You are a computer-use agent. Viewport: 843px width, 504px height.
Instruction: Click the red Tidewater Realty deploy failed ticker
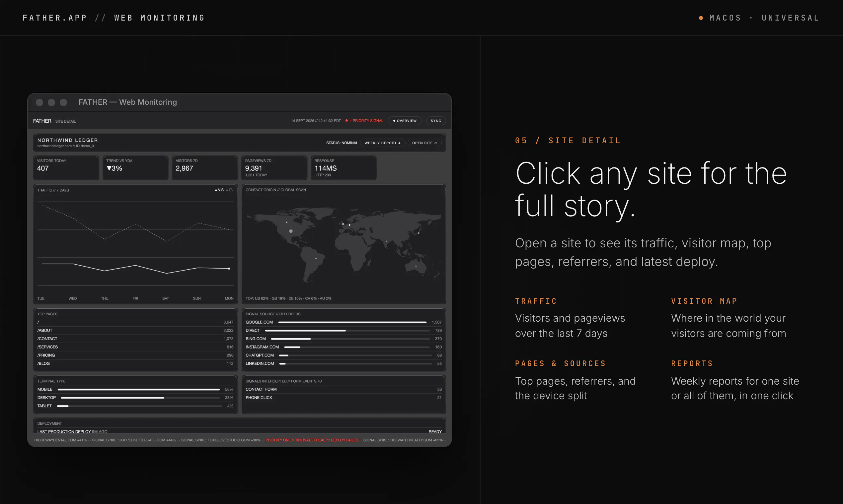pos(312,440)
